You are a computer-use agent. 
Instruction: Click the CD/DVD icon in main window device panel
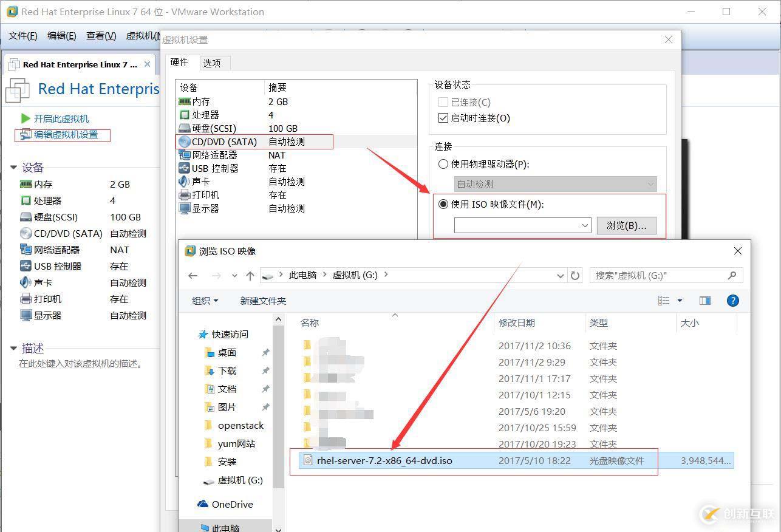26,233
